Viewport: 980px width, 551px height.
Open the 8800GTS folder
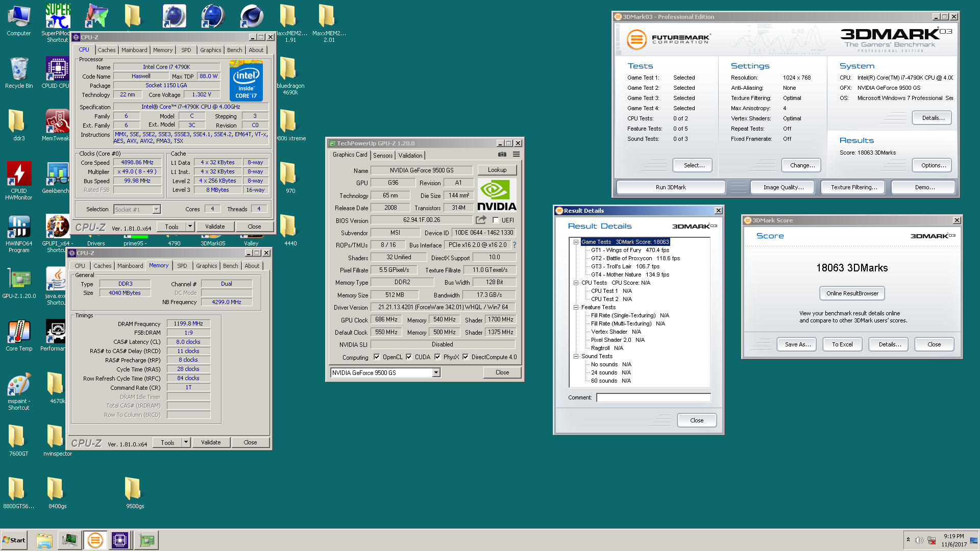(19, 493)
